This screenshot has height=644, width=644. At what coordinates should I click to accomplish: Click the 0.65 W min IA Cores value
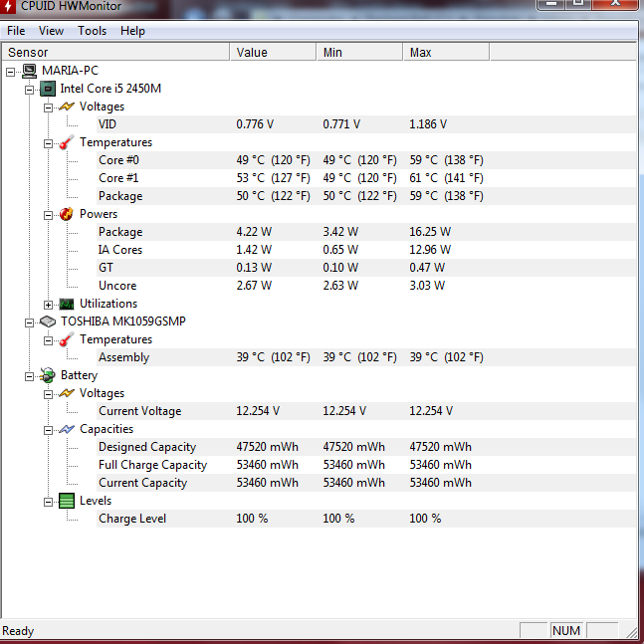coord(340,250)
